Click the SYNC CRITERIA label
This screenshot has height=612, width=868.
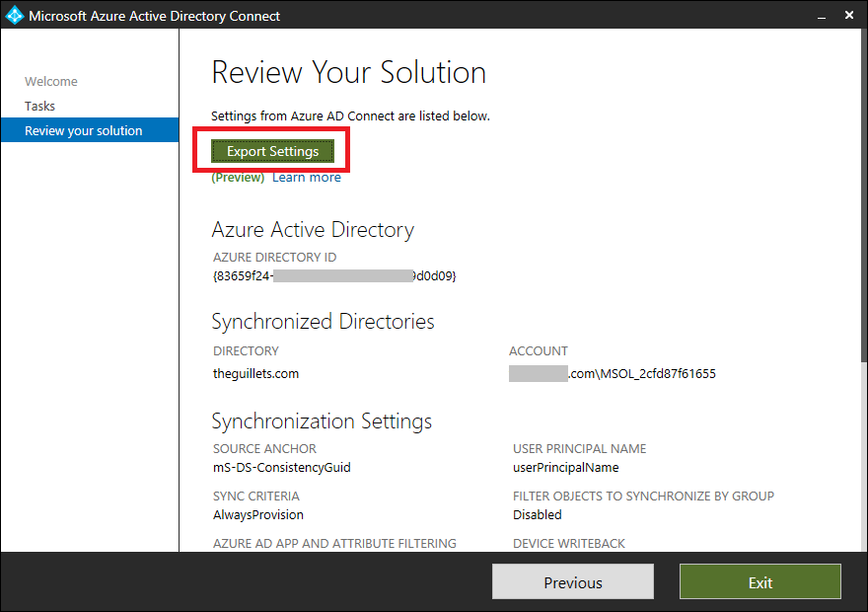coord(256,496)
